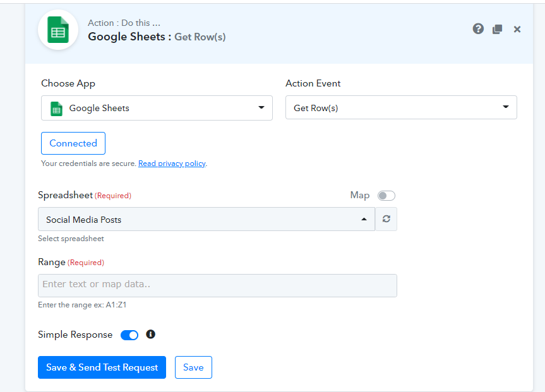Click Save & Send Test Request

(x=102, y=367)
